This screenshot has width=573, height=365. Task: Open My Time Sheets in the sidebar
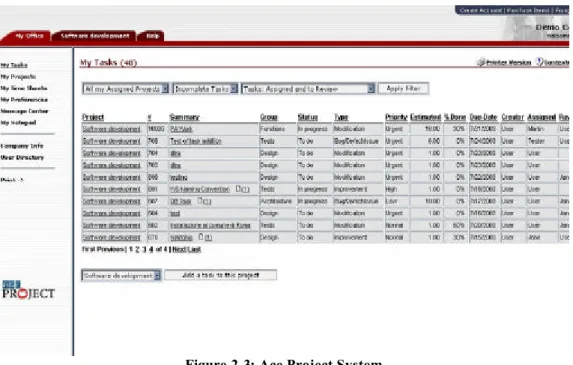coord(24,88)
